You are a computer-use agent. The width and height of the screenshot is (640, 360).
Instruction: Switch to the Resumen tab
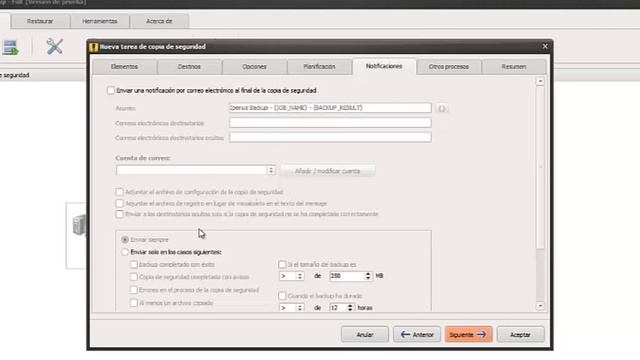(514, 67)
